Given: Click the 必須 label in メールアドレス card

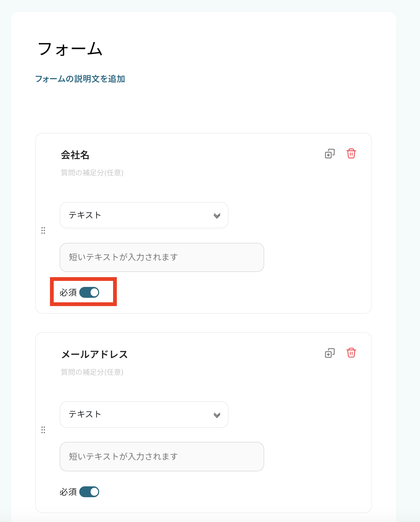Looking at the screenshot, I should click(68, 492).
